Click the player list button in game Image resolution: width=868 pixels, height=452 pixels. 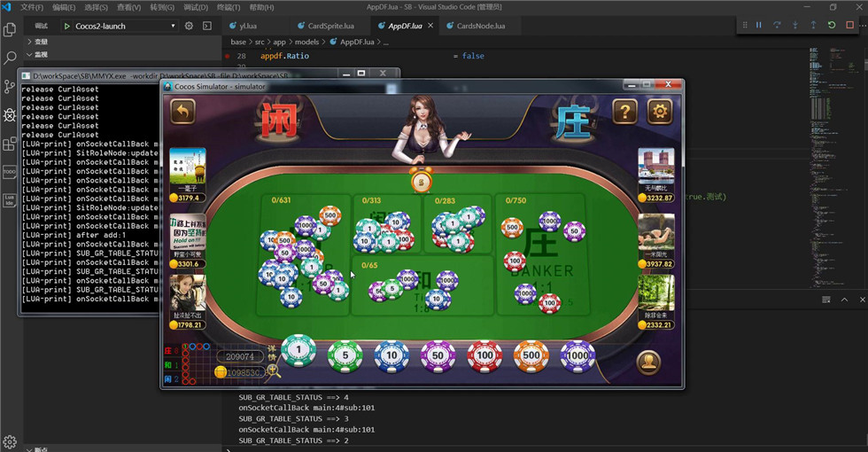[x=650, y=361]
